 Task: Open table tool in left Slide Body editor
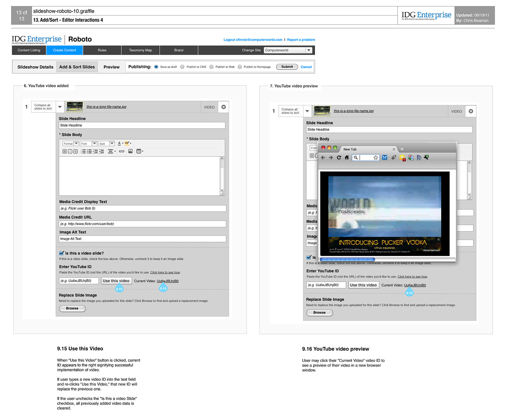tap(140, 151)
